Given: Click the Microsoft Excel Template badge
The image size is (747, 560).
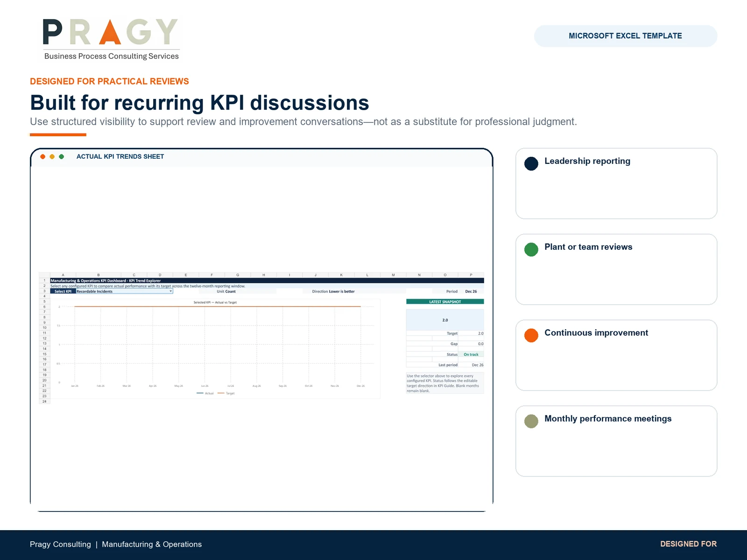Looking at the screenshot, I should coord(625,36).
